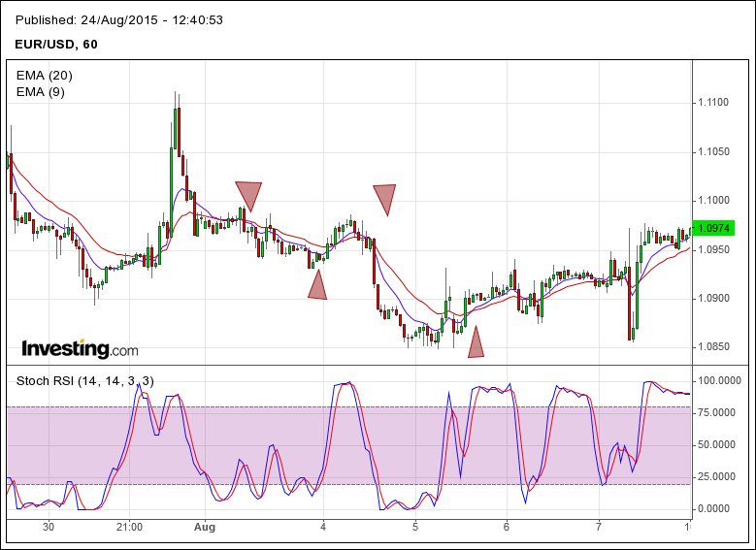Click the chart title text at top
This screenshot has height=550, width=756.
[x=120, y=19]
